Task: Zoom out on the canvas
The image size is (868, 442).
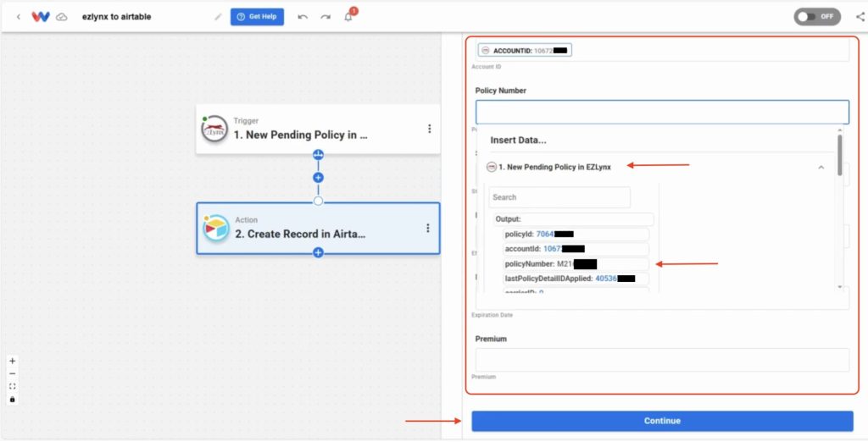Action: tap(12, 373)
